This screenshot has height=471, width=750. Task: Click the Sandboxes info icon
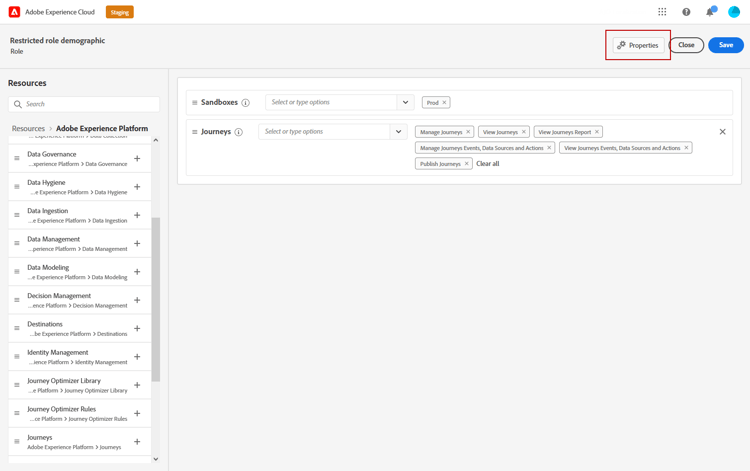(245, 103)
